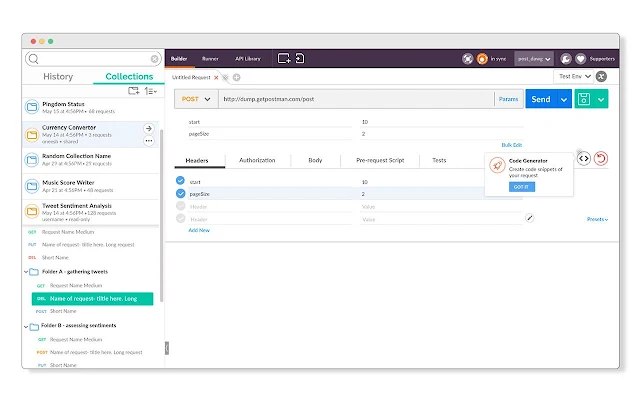Click the environment quick-look X icon

coord(601,76)
